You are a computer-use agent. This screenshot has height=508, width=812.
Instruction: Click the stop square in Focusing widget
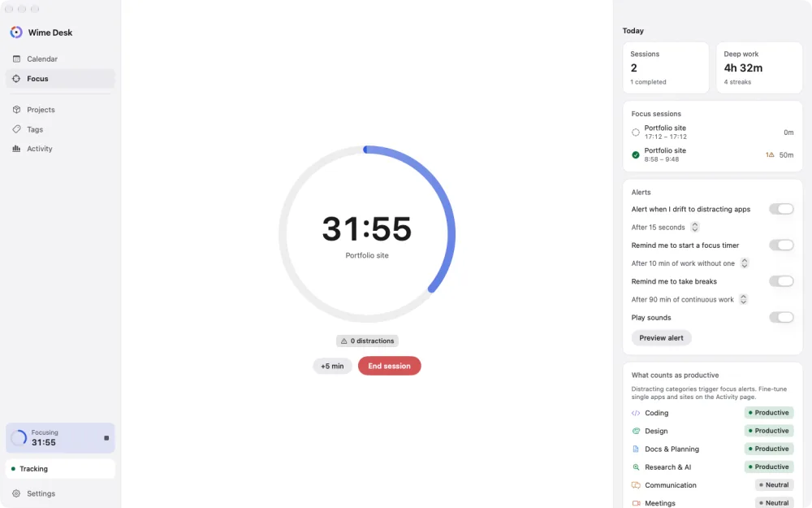[x=106, y=438]
